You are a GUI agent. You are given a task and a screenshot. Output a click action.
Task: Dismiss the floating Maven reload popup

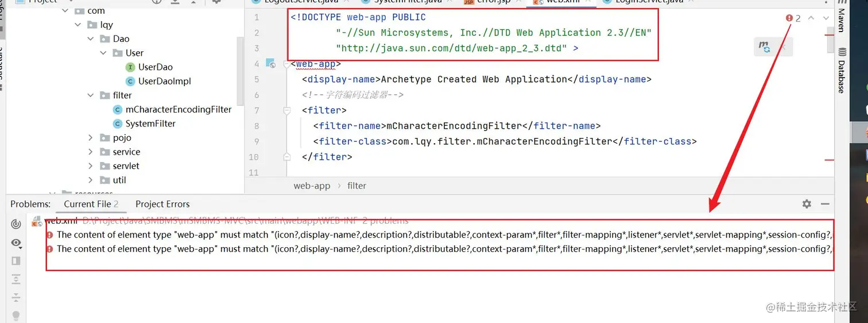coord(783,47)
